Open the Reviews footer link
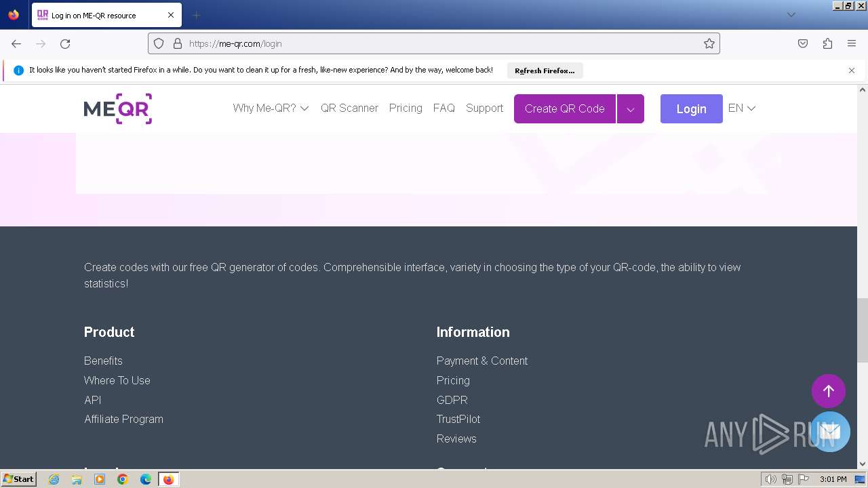This screenshot has width=868, height=488. click(x=456, y=439)
